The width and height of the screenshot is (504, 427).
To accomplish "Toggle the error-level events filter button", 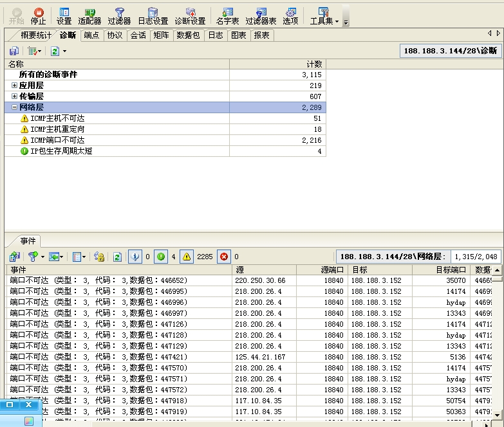I will [223, 257].
